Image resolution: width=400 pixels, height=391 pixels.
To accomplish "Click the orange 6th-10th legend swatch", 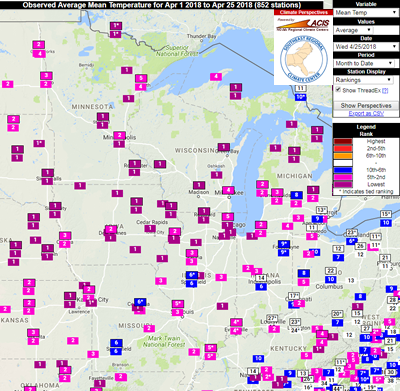I will (343, 156).
